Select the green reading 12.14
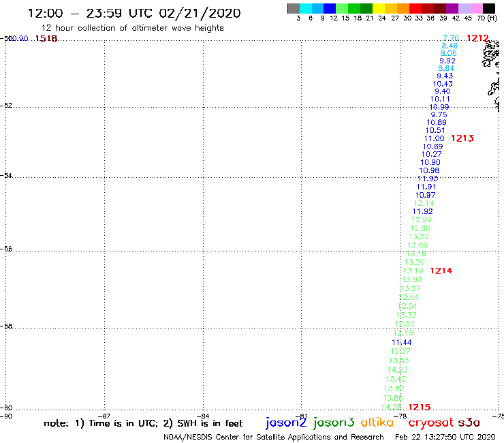This screenshot has height=443, width=504. [424, 203]
